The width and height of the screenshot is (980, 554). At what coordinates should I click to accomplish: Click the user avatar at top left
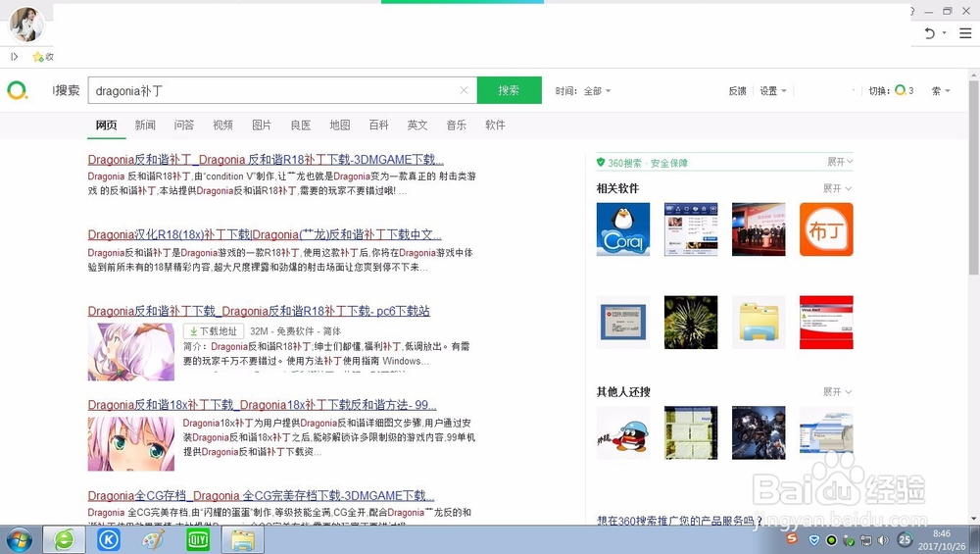[x=26, y=25]
